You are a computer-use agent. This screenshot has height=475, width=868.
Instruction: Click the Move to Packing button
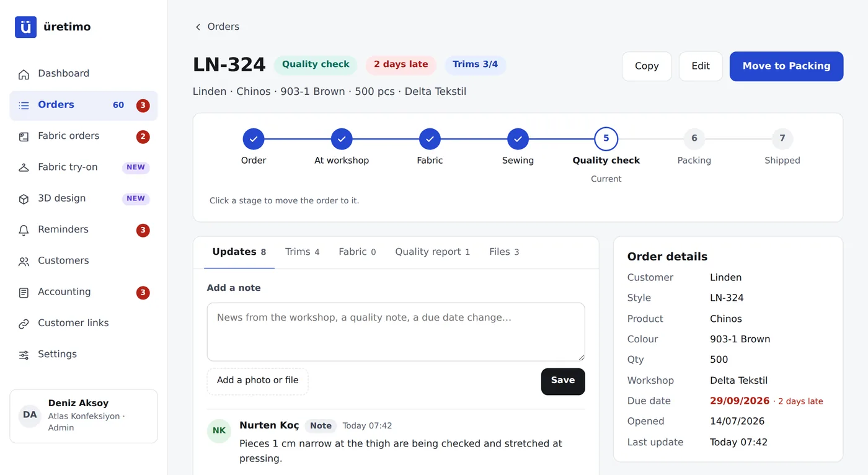pos(786,66)
